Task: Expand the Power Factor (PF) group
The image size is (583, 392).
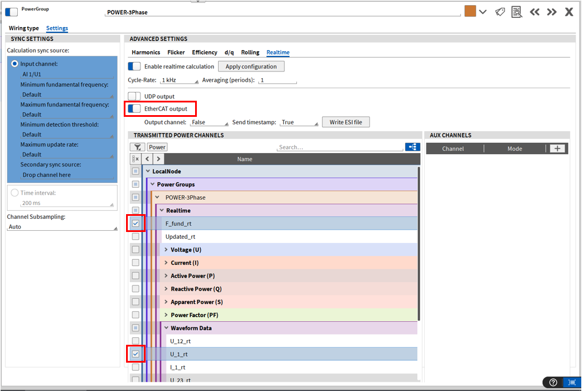Action: pyautogui.click(x=166, y=315)
